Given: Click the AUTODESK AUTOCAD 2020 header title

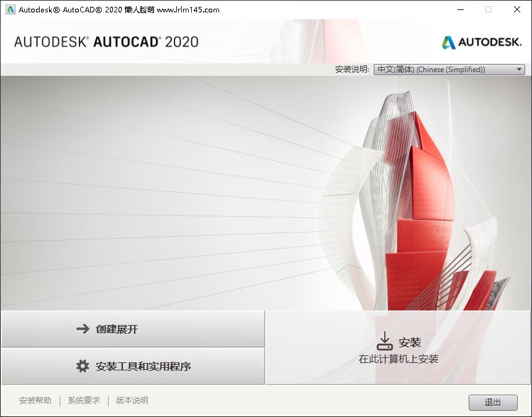Looking at the screenshot, I should [106, 42].
